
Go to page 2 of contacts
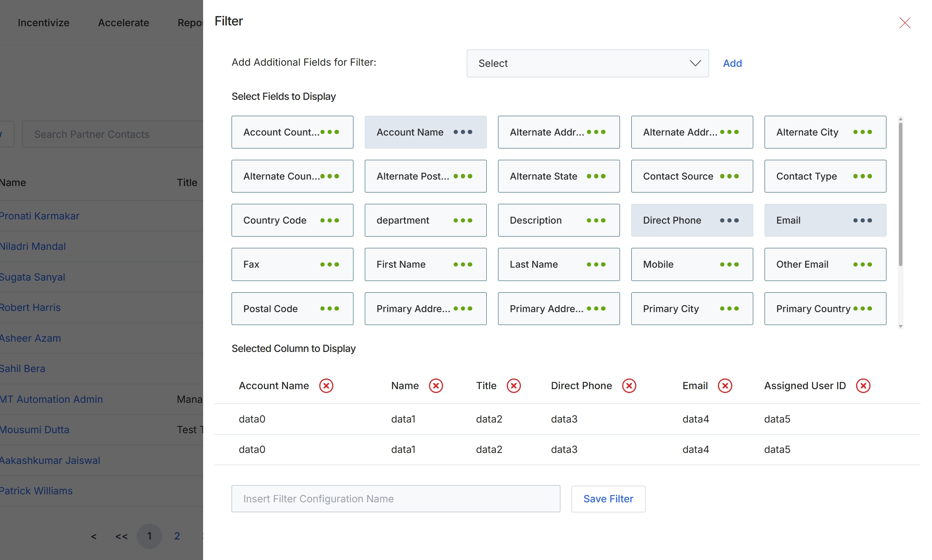177,536
